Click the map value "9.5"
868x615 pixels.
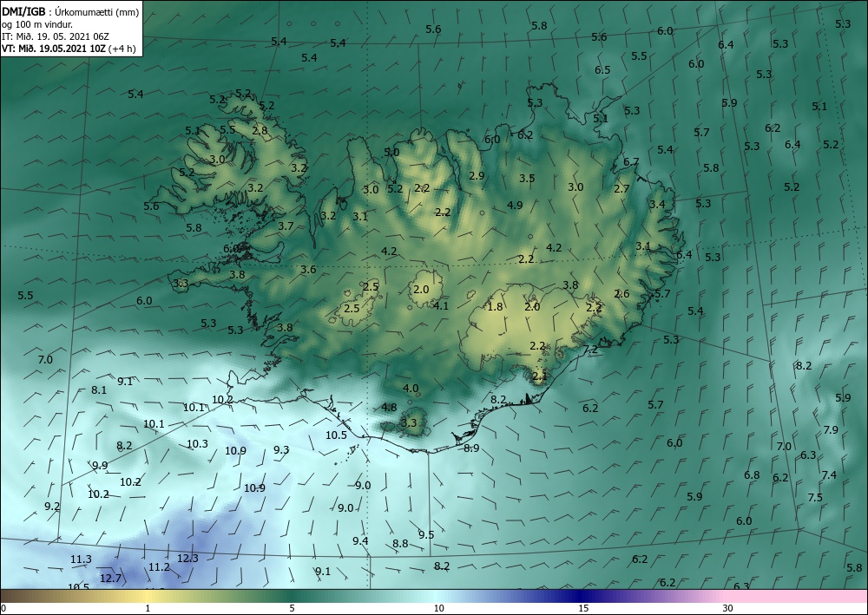426,535
